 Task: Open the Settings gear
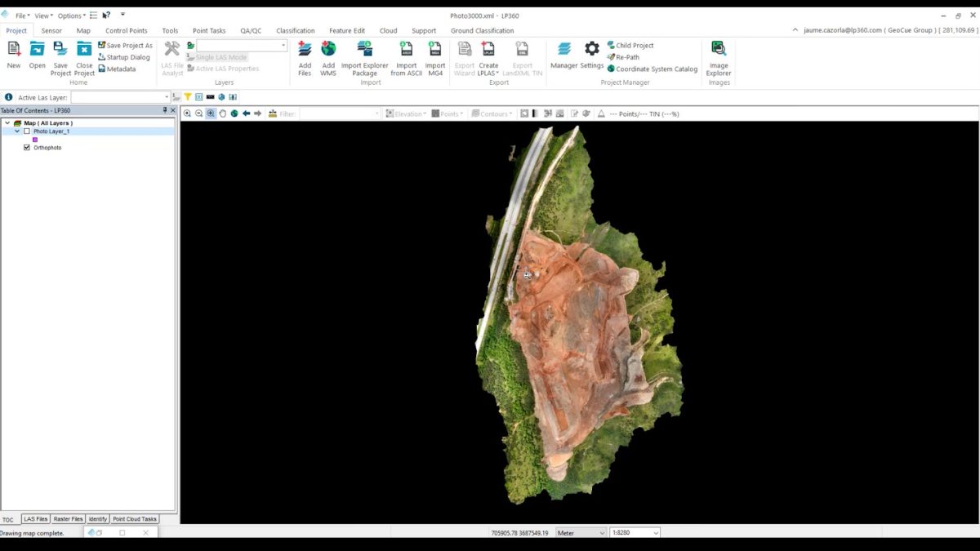592,55
